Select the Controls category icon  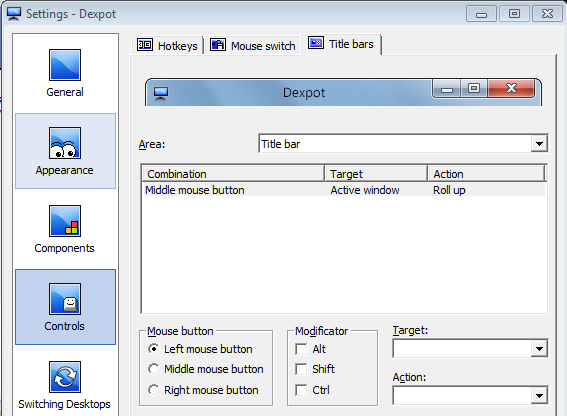coord(65,299)
